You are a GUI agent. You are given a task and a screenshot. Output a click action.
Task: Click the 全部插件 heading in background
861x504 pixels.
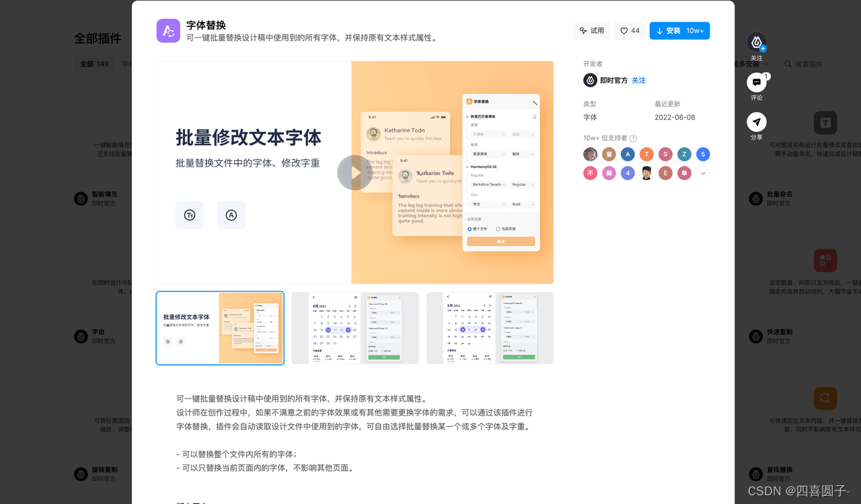coord(98,39)
